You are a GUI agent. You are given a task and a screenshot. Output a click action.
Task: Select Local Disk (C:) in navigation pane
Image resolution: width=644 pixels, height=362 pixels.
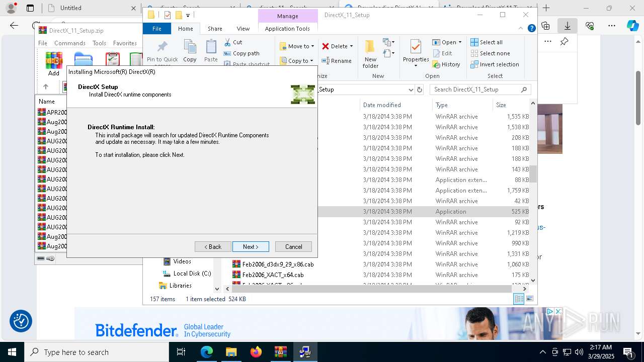coord(187,274)
